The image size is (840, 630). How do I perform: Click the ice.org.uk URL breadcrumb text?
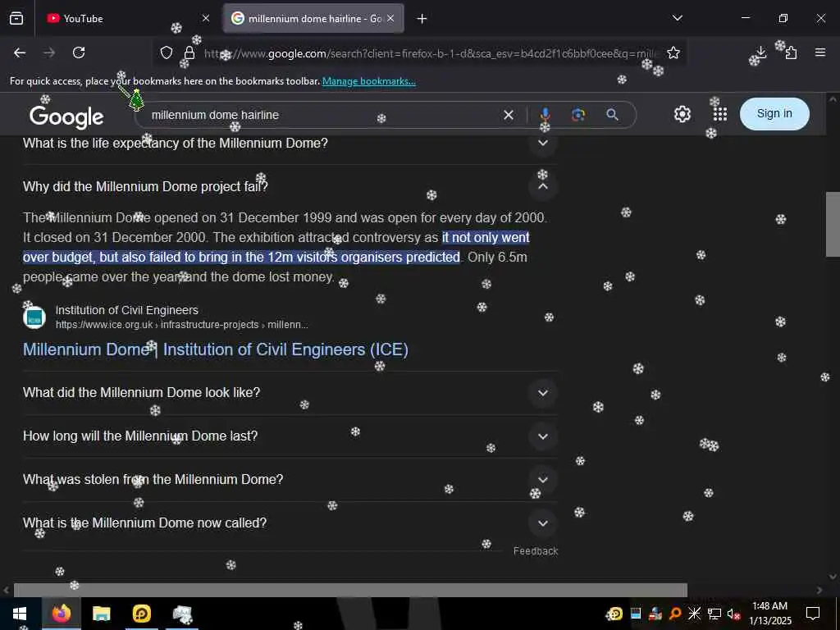[x=181, y=325]
